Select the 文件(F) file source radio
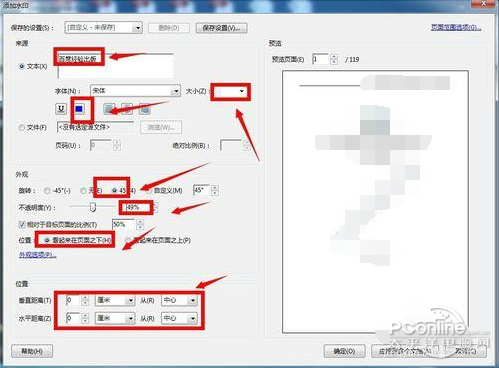Screen dimensions: 499x368 (x=22, y=127)
